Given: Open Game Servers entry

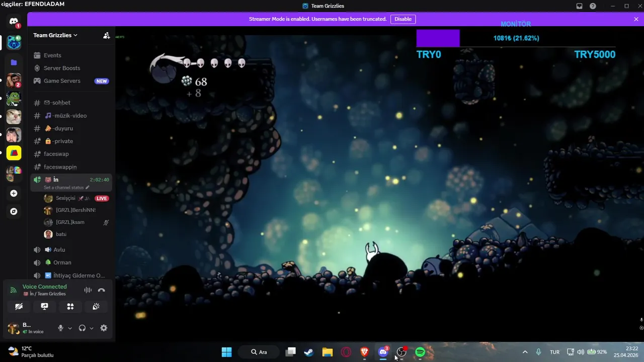Looking at the screenshot, I should (71, 81).
